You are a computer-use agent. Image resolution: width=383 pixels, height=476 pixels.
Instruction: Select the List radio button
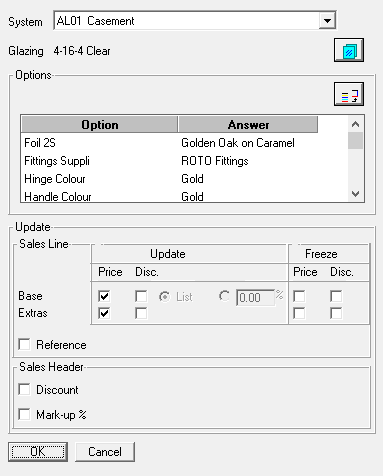coord(165,296)
